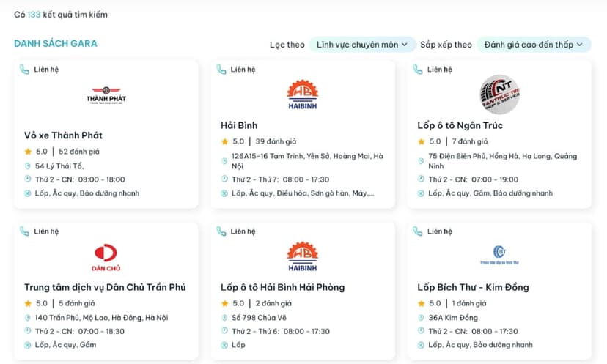Click address 140 Trần Phú, Mộ Lao, Hà Đông
Viewport: 607px width, 364px height.
pyautogui.click(x=101, y=318)
